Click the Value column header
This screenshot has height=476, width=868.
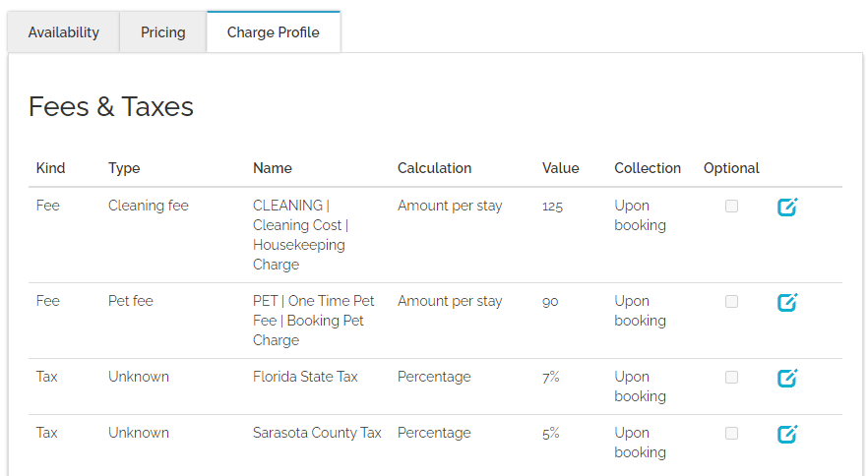(561, 168)
